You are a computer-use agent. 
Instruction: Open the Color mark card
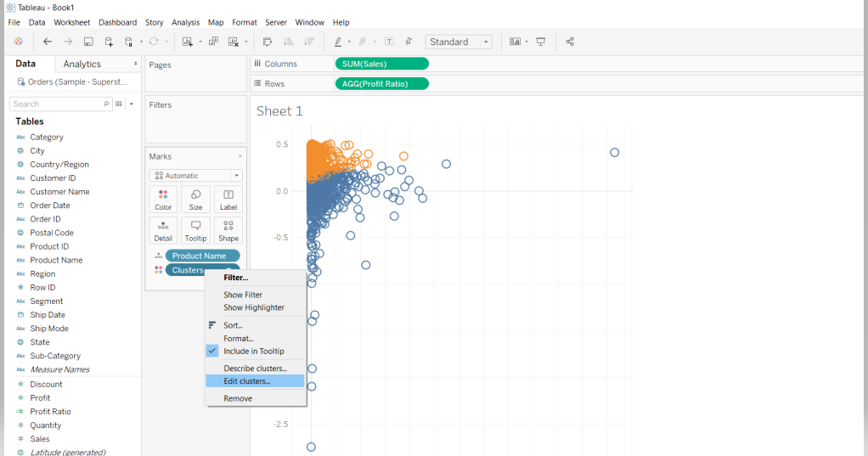163,199
